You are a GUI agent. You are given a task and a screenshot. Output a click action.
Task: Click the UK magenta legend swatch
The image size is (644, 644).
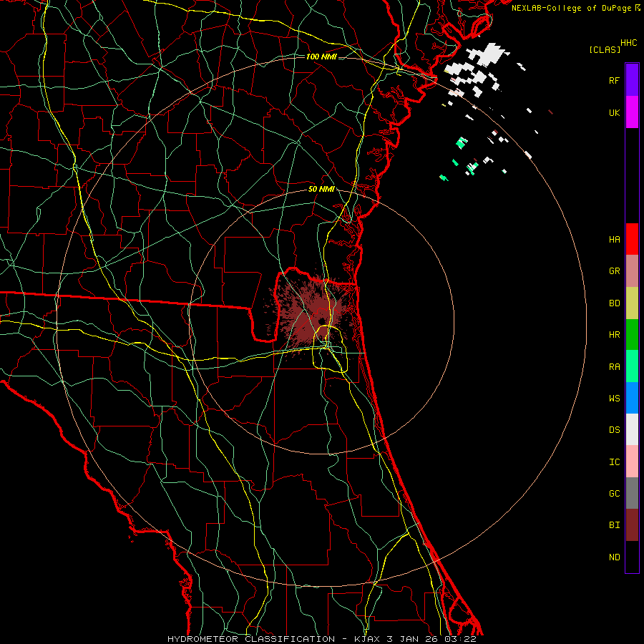(632, 112)
